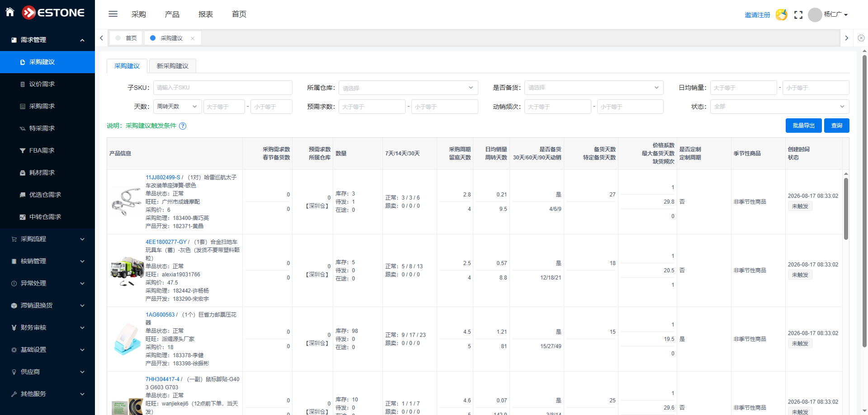Click the 异常处理 warning icon
Viewport: 868px width, 415px height.
tap(14, 284)
